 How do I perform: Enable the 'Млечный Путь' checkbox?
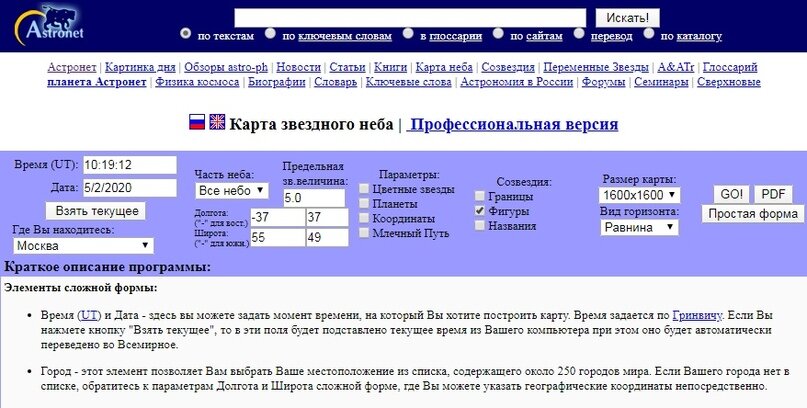364,233
